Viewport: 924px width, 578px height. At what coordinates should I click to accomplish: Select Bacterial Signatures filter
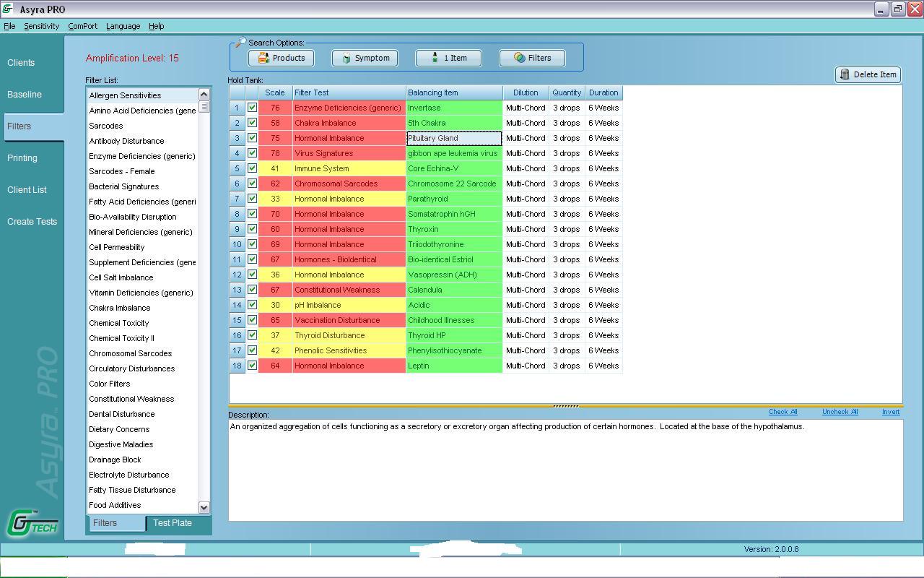pyautogui.click(x=142, y=186)
